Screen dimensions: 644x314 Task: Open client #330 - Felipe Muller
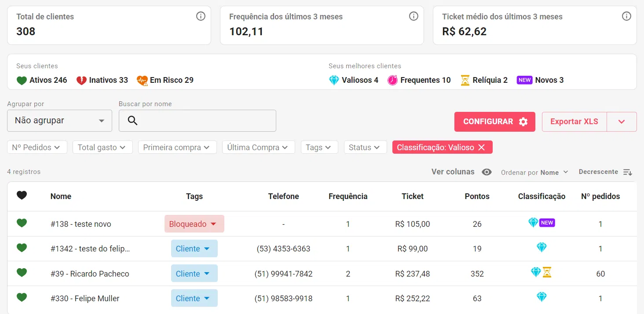coord(85,299)
